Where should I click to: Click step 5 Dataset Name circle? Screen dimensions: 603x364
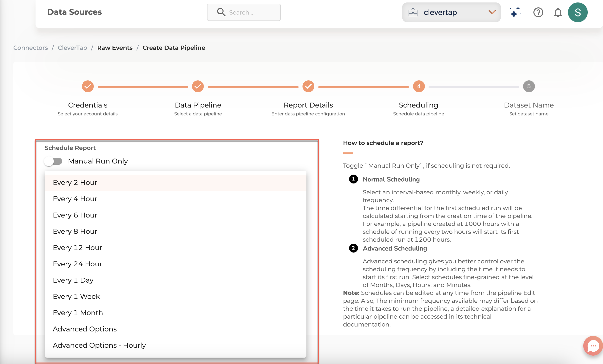[529, 86]
